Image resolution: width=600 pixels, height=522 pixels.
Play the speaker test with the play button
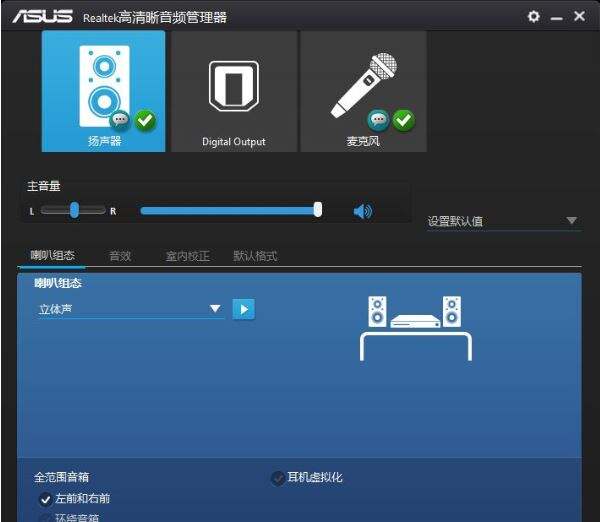pos(243,309)
